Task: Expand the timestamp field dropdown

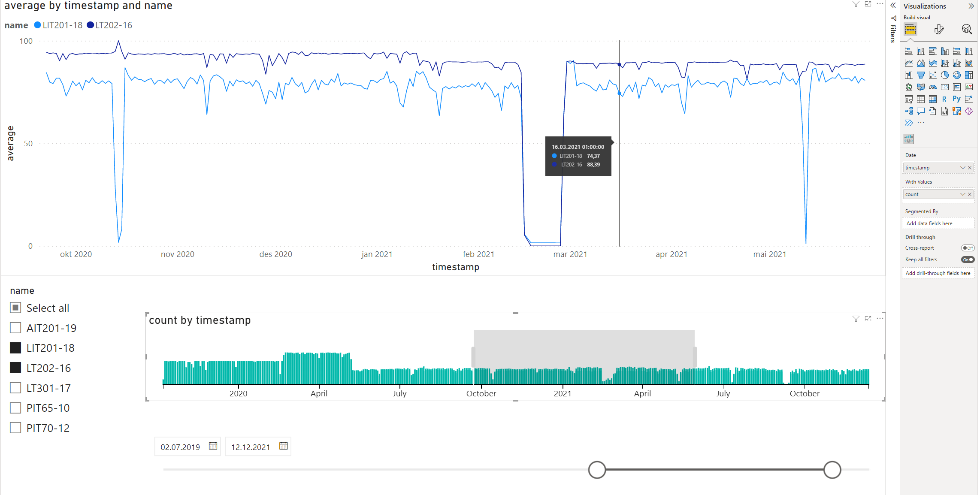Action: tap(962, 168)
